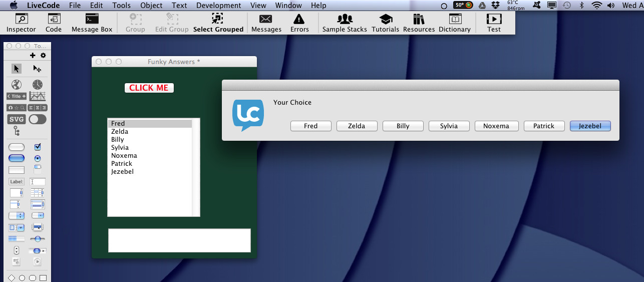Choose the Line Graph widget
This screenshot has height=282, width=644.
[38, 96]
